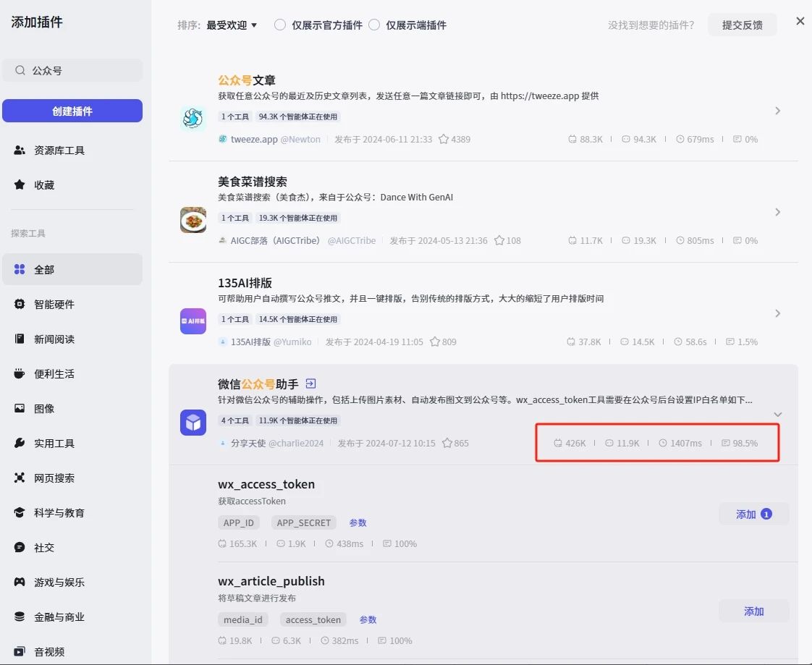Click the 94.3K 个智能体正在使用 tag

point(297,117)
